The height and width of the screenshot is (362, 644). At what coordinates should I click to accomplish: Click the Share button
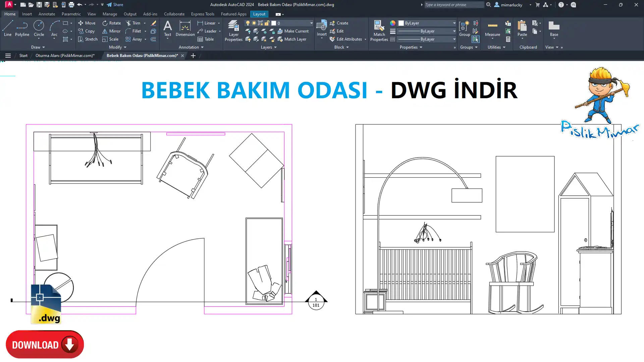115,5
